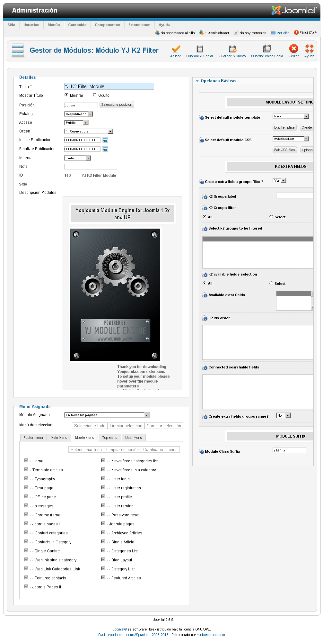Select the Oculto radio button
This screenshot has width=323, height=644.
[x=94, y=95]
